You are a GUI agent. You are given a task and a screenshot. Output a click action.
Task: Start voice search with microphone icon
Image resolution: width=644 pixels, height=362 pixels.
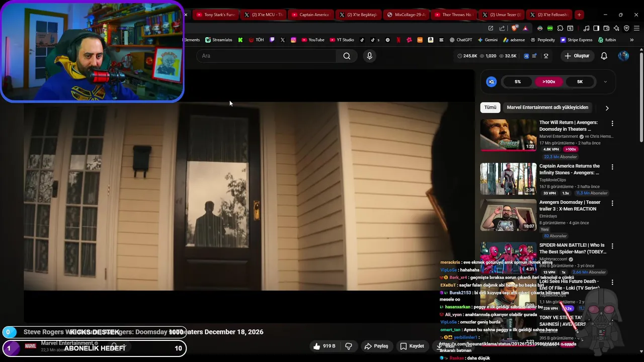point(369,56)
